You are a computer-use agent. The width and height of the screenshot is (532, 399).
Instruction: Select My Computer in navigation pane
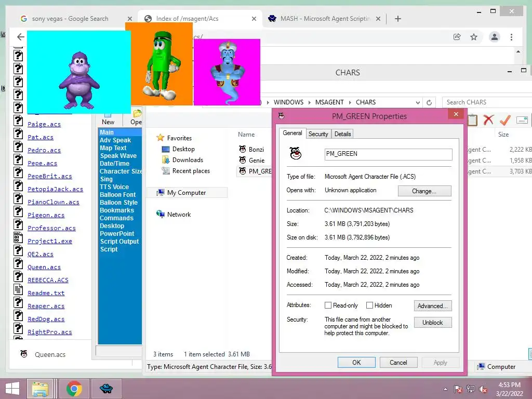(187, 193)
